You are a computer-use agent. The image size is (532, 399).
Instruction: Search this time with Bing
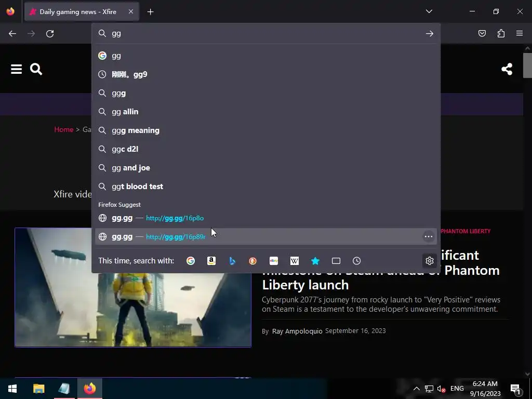tap(232, 261)
